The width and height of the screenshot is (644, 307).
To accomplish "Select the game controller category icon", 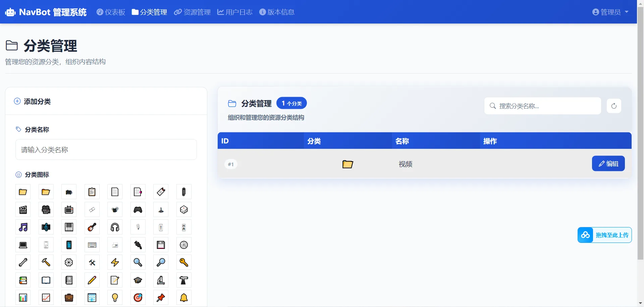I will (x=138, y=209).
